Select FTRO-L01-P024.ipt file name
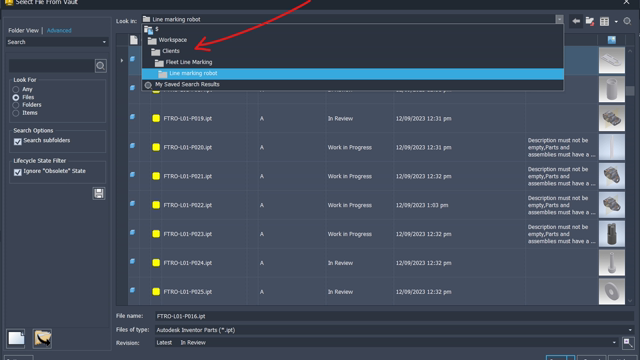The width and height of the screenshot is (640, 360). pyautogui.click(x=188, y=263)
